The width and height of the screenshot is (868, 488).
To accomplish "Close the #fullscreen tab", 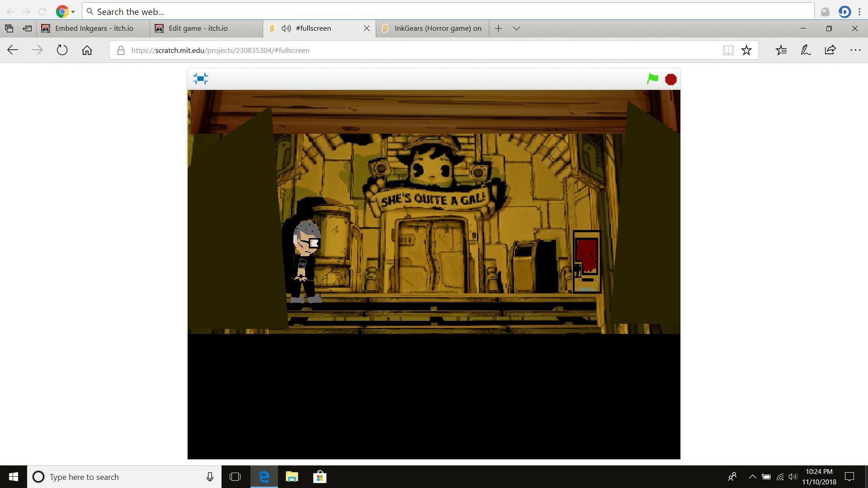I will (x=367, y=28).
